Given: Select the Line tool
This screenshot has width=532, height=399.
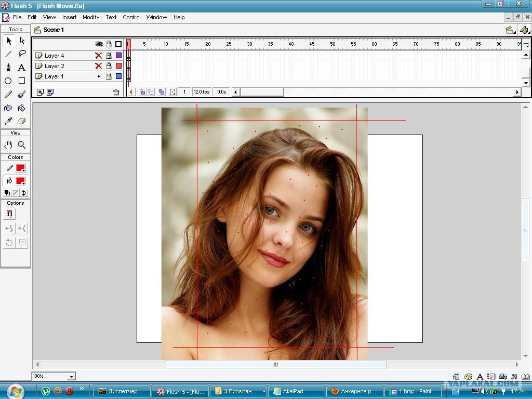Looking at the screenshot, I should 8,54.
